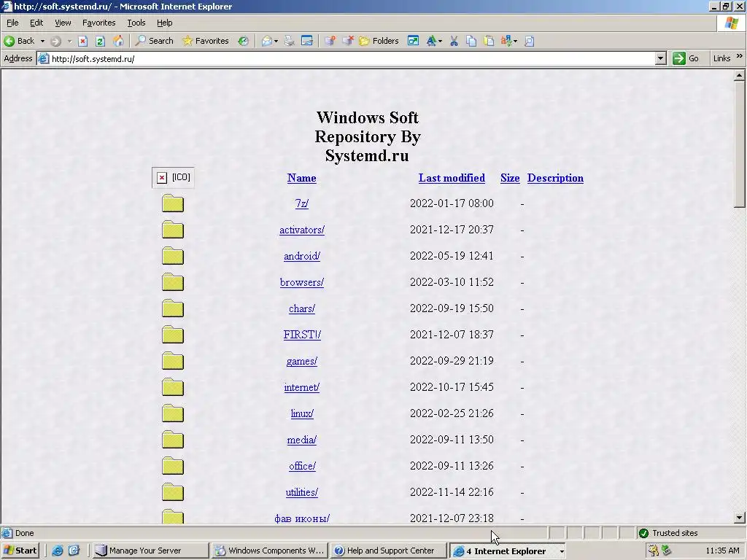Image resolution: width=747 pixels, height=560 pixels.
Task: Sort the listing by the Name column link
Action: coord(301,178)
